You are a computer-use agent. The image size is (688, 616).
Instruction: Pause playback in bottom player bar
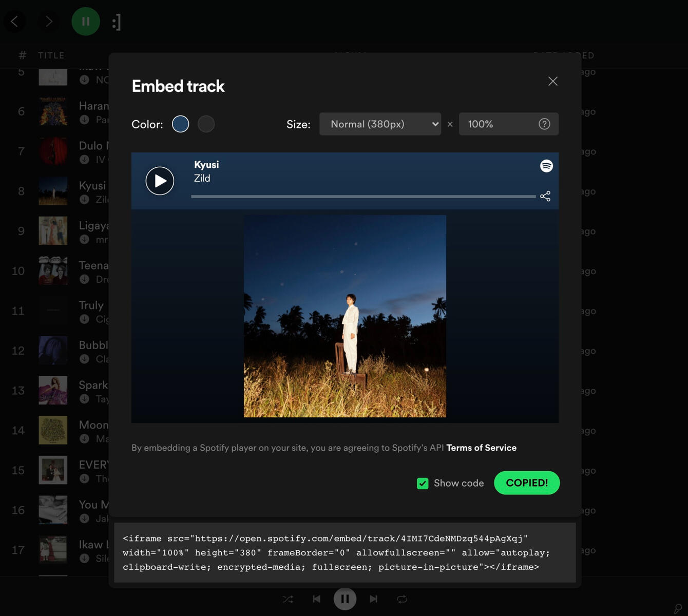(x=345, y=599)
